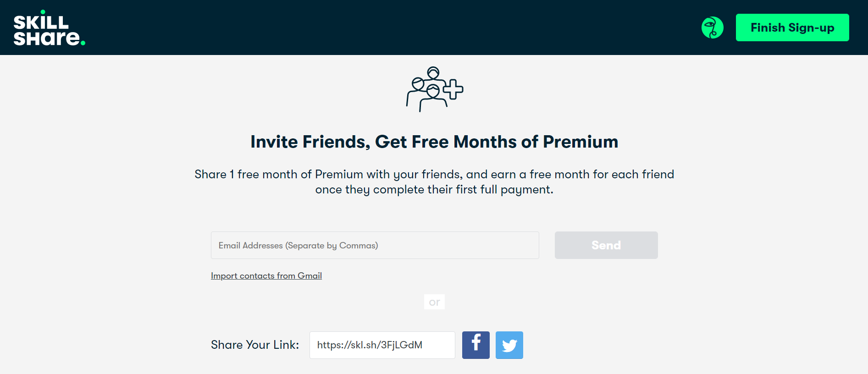Click the word 'Premium' in the heading
Viewport: 868px width, 374px height.
(x=580, y=142)
